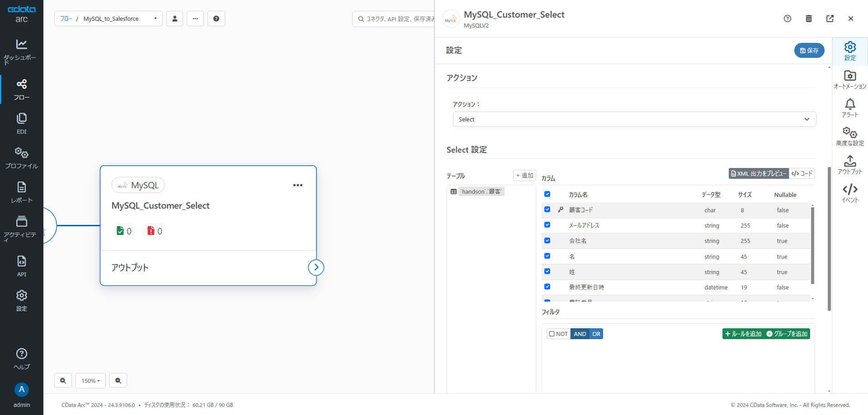Screen dimensions: 868x415
Task: Uncheck the 会社名 column checkbox
Action: pos(547,240)
